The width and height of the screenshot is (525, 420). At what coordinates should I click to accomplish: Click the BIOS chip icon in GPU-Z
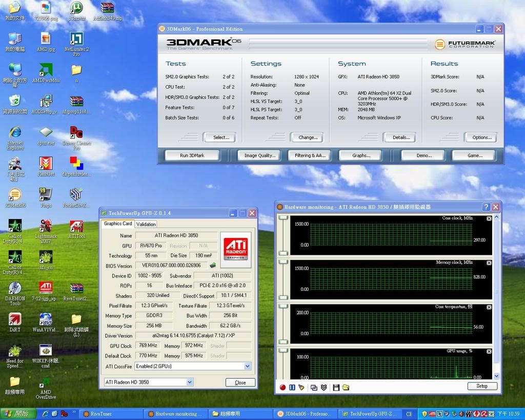(213, 265)
